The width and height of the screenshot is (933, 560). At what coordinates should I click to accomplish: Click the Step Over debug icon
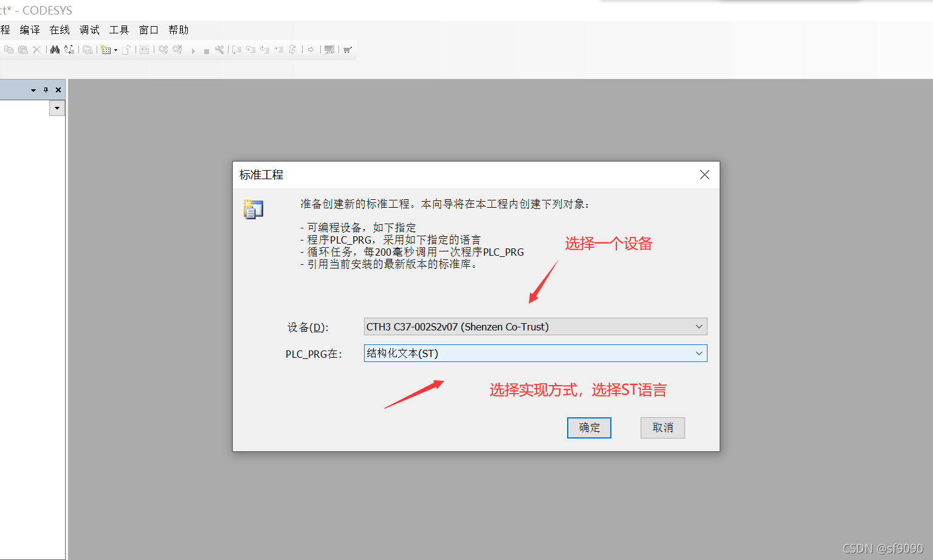coord(236,50)
